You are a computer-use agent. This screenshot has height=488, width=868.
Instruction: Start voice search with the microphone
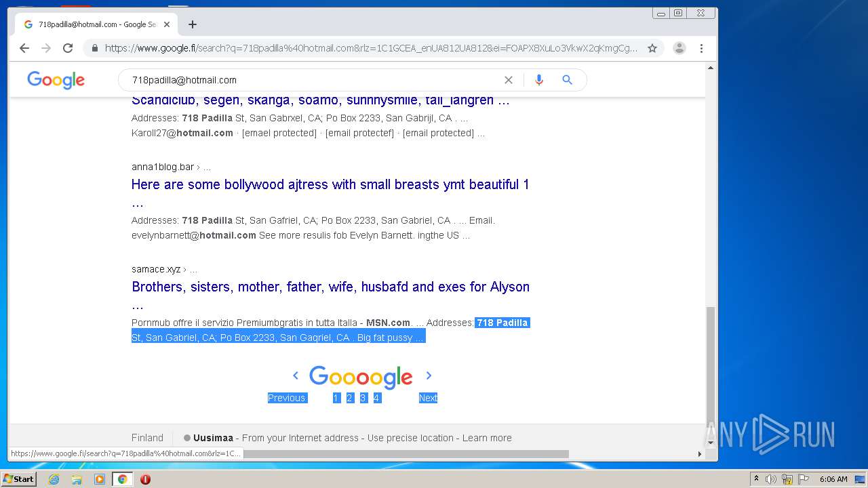539,80
